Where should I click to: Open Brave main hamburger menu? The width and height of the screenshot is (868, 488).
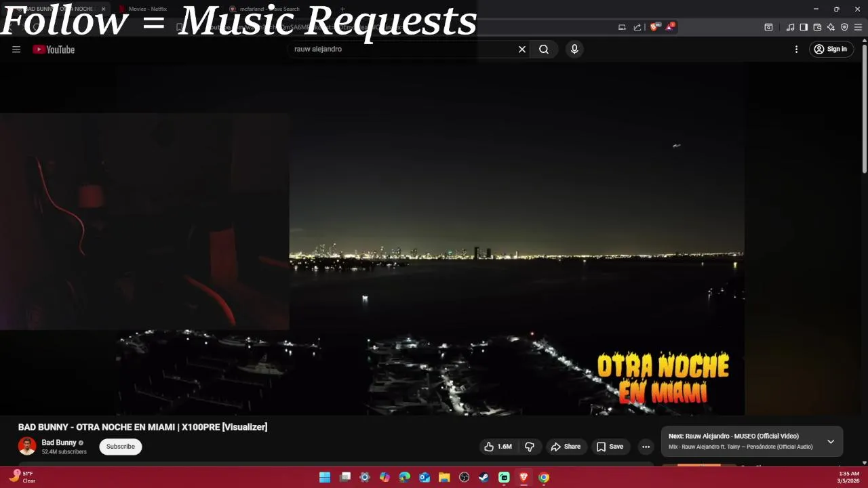858,27
